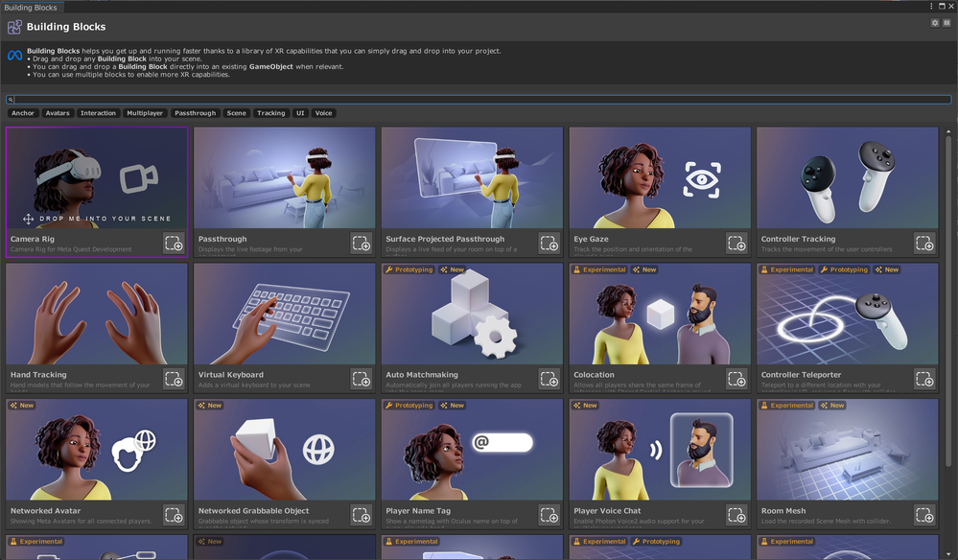Image resolution: width=958 pixels, height=560 pixels.
Task: Add the Room Mesh block to scene
Action: (924, 515)
